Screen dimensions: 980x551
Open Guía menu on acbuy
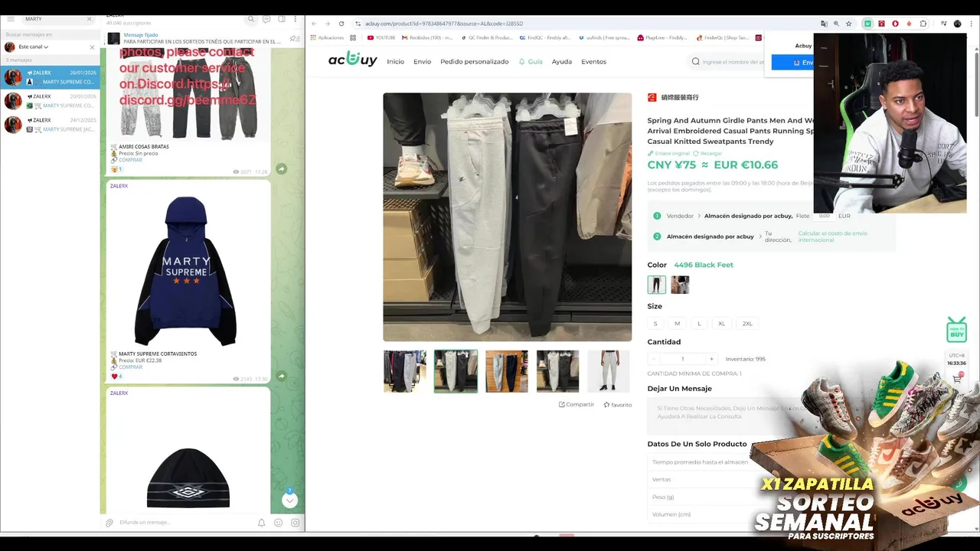pos(531,61)
